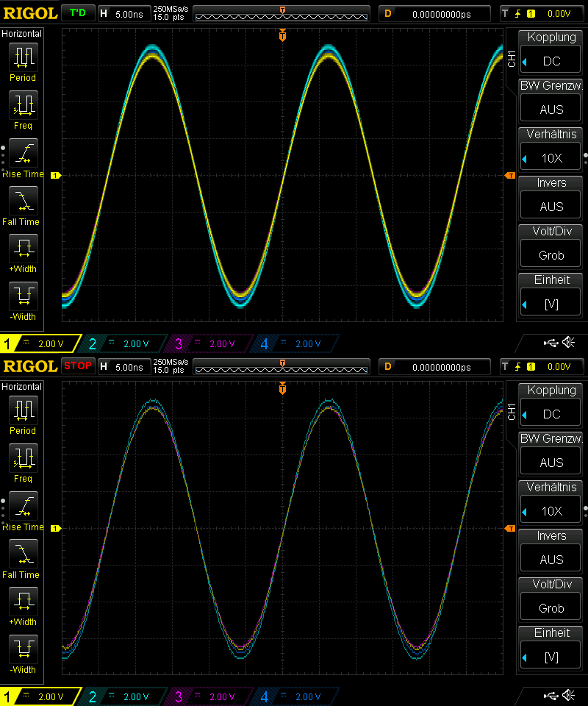Select Period measurement icon in top screen
This screenshot has width=588, height=706.
pos(23,57)
